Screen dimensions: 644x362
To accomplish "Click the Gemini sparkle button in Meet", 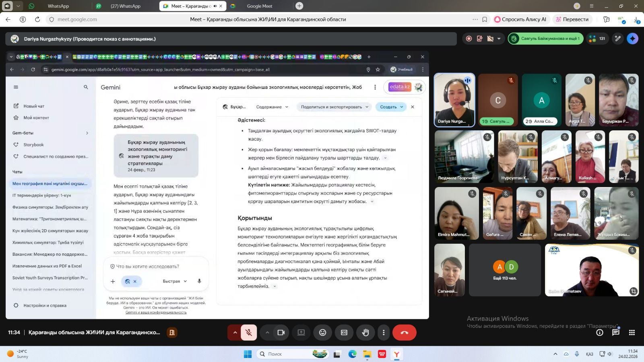I will pyautogui.click(x=632, y=39).
